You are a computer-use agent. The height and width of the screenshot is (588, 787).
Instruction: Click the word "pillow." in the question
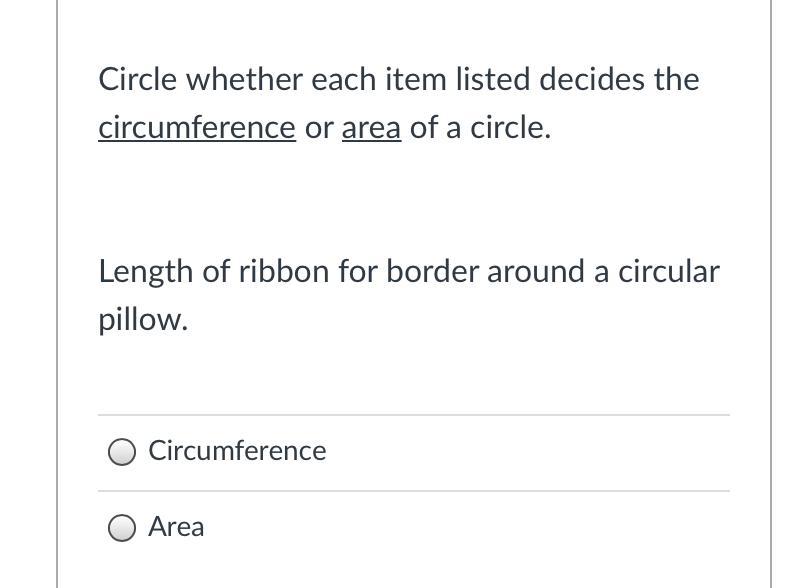[143, 320]
